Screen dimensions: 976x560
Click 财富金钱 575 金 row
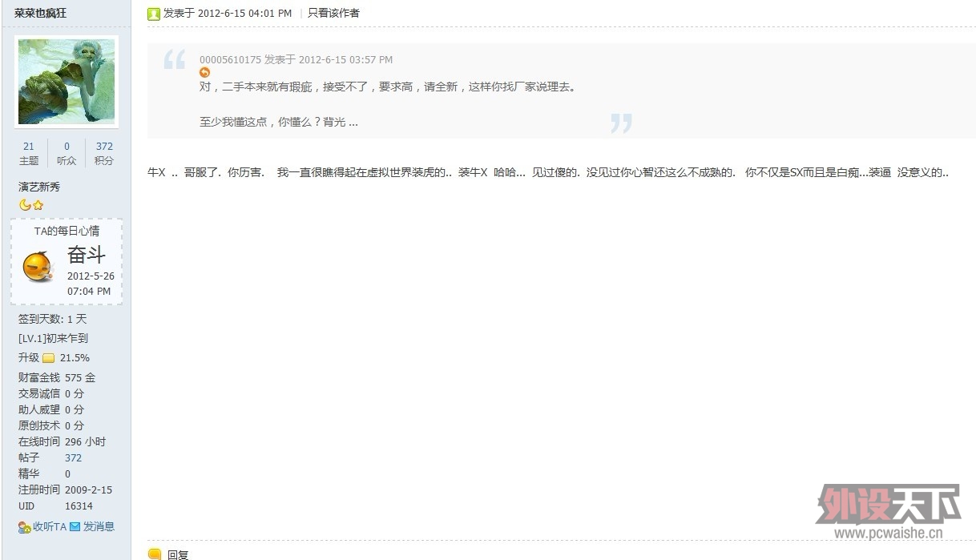tap(57, 377)
